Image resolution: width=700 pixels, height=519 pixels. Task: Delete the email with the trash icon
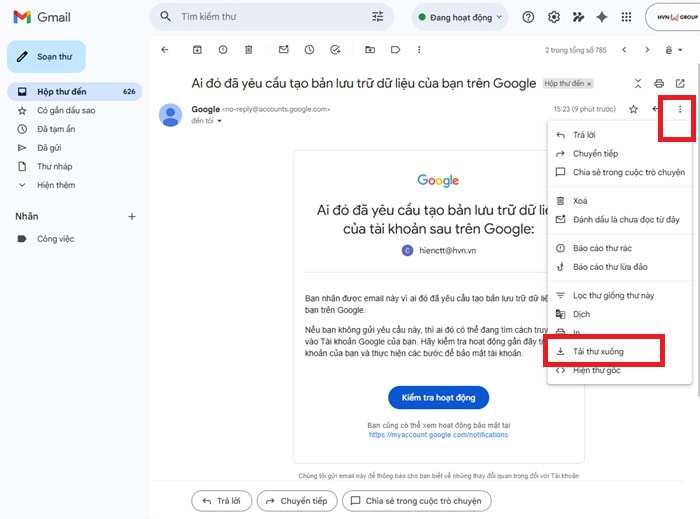click(x=247, y=49)
